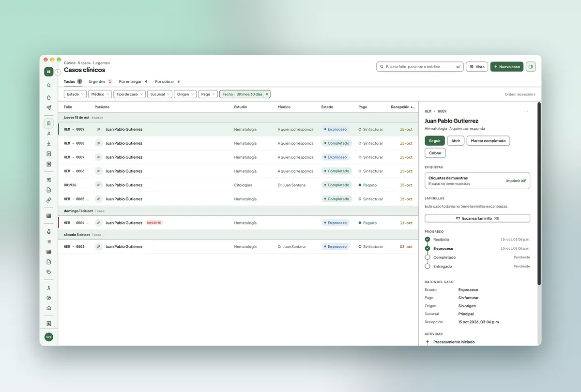Click the Abrir button in detail panel
The height and width of the screenshot is (392, 581).
(x=456, y=141)
